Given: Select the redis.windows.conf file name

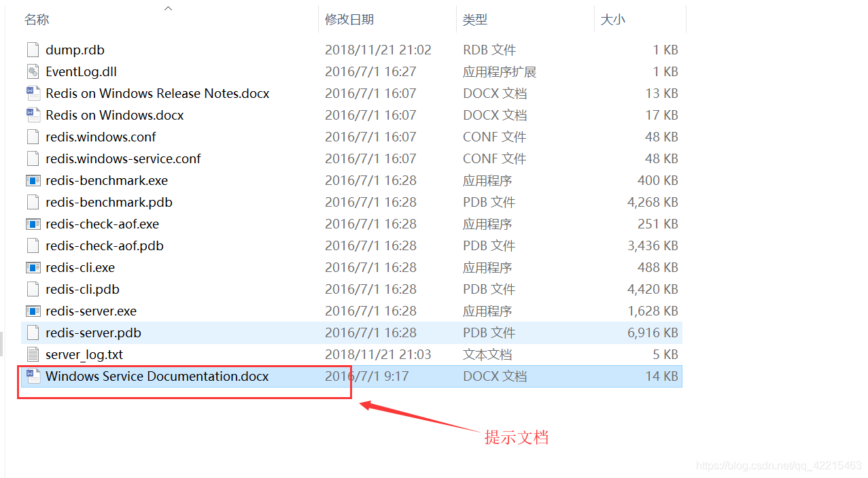Looking at the screenshot, I should (x=101, y=137).
